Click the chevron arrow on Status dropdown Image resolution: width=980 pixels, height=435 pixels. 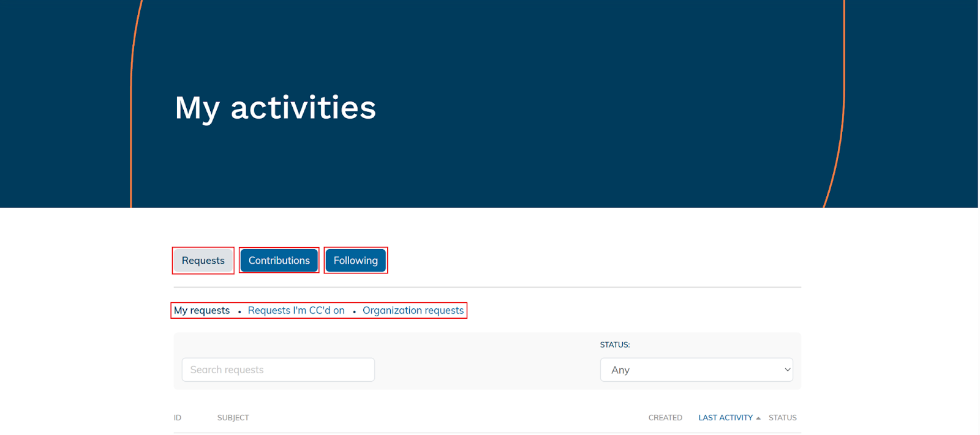[x=787, y=370]
